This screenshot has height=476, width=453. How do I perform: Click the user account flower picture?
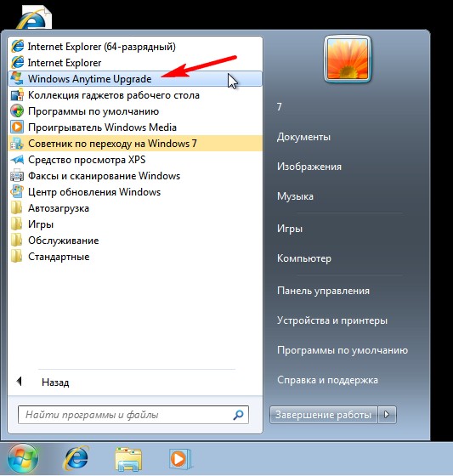348,59
